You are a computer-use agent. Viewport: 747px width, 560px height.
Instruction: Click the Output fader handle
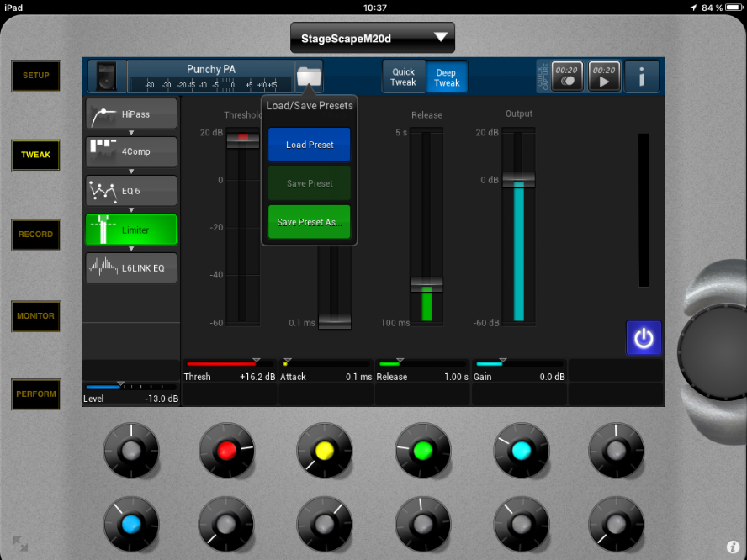[519, 179]
